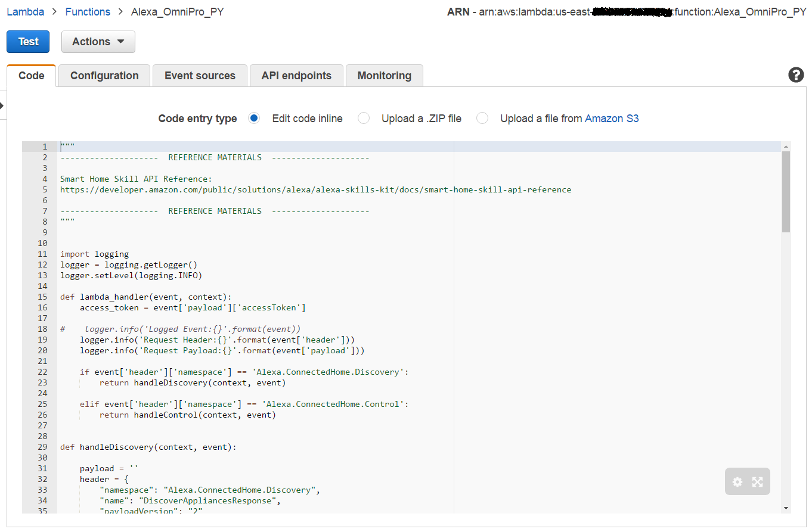Select the Edit code inline option
This screenshot has width=812, height=532.
click(x=254, y=118)
